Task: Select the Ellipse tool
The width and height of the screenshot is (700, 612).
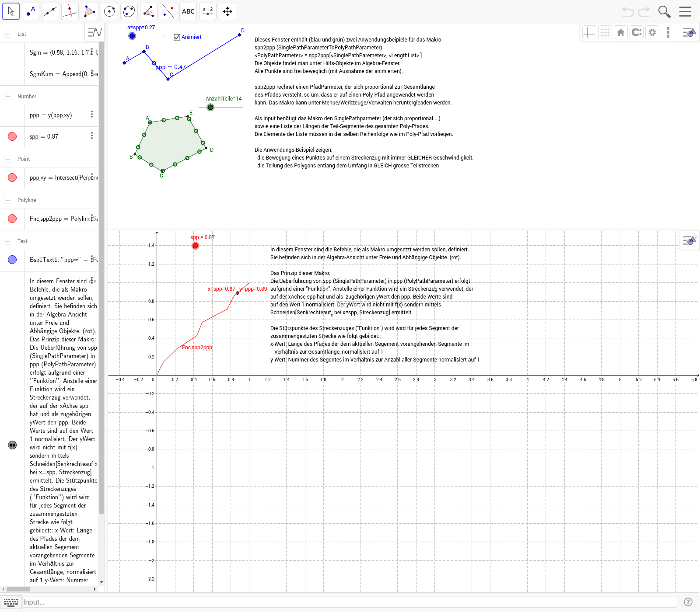Action: coord(129,11)
